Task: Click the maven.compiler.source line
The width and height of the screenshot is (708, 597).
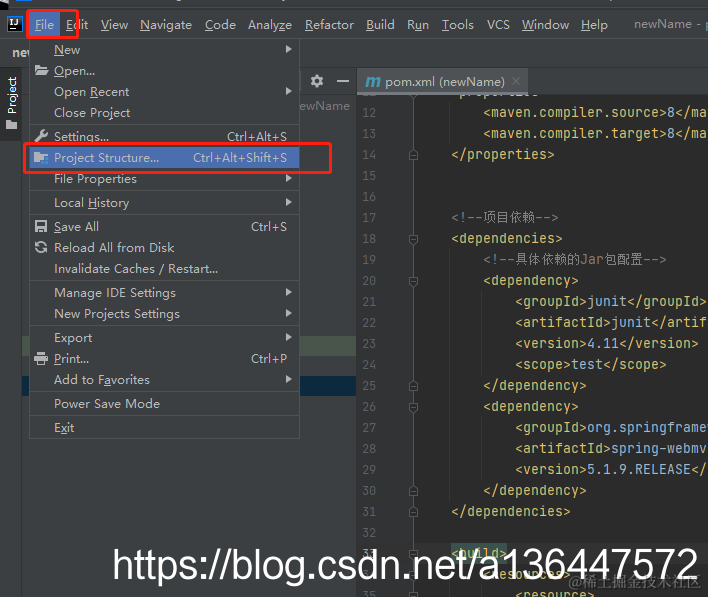Action: (x=595, y=112)
